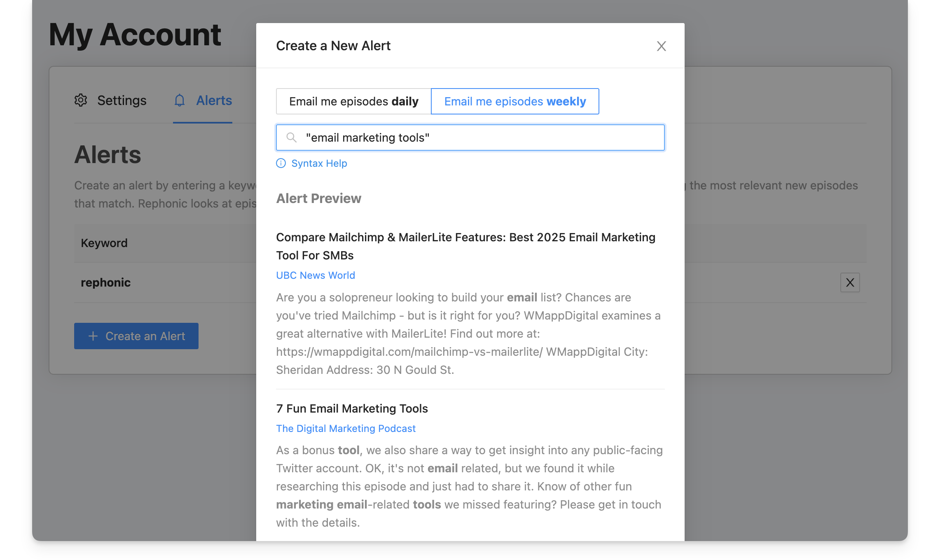This screenshot has height=560, width=940.
Task: Select the Email me episodes daily option
Action: 353,101
